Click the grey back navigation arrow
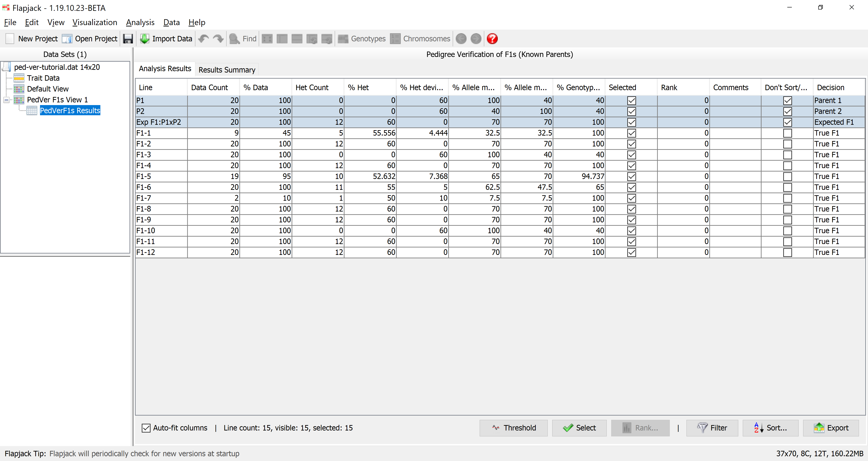The width and height of the screenshot is (868, 461). pos(461,39)
